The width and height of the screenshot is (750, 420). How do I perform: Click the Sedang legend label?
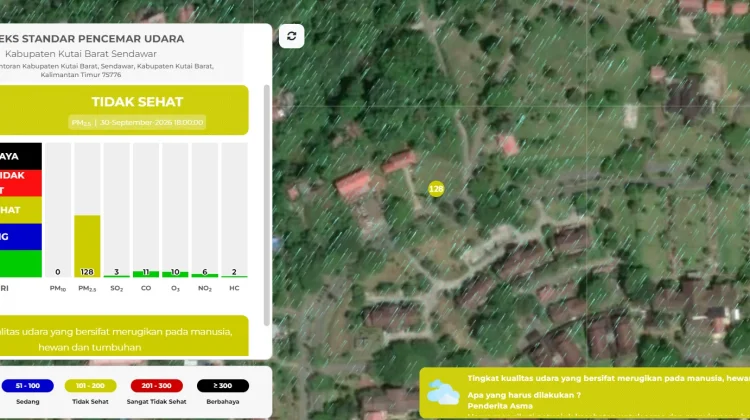28,402
